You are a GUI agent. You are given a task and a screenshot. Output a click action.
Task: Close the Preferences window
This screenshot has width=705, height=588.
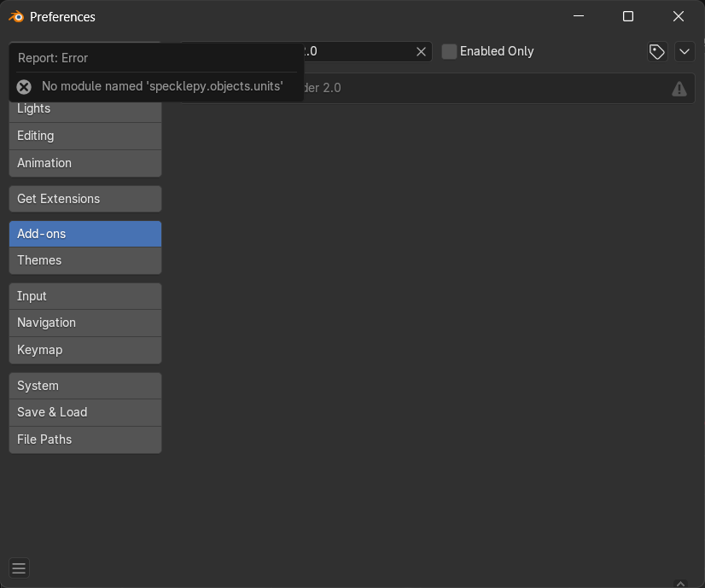(678, 16)
